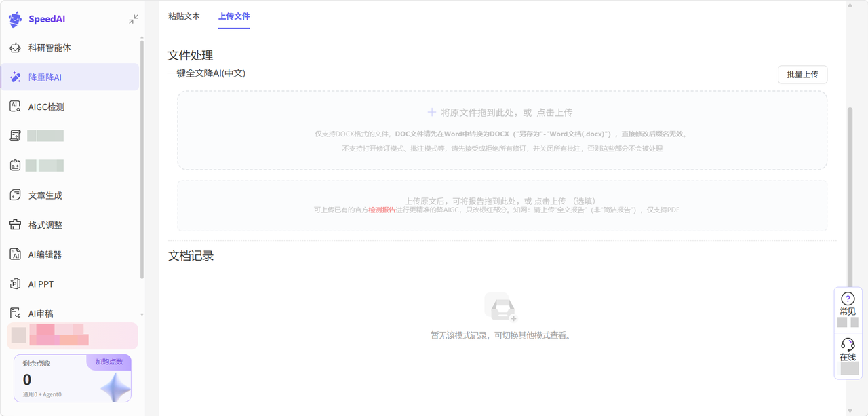Click 点击上传 in file drop zone

click(555, 113)
